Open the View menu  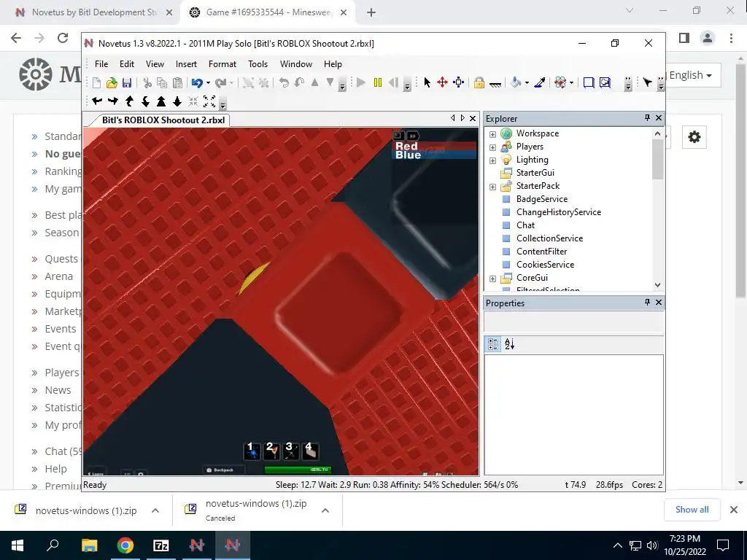pos(155,64)
